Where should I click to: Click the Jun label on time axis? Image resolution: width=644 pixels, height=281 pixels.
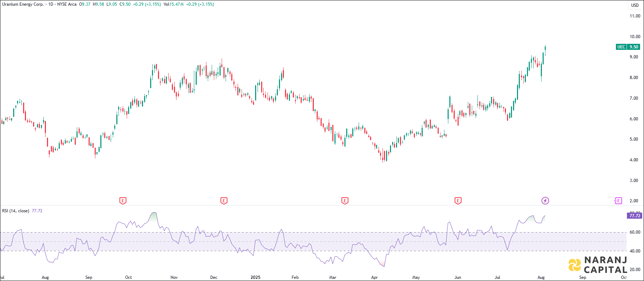tap(458, 277)
